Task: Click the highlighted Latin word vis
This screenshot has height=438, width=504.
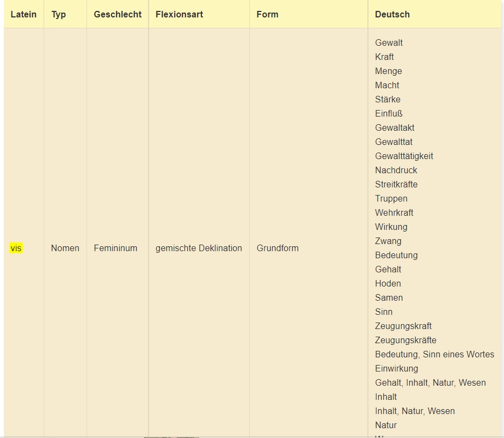Action: 16,248
